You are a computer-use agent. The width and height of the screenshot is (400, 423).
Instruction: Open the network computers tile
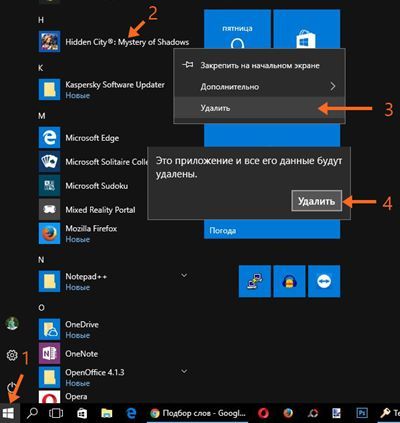tap(255, 281)
